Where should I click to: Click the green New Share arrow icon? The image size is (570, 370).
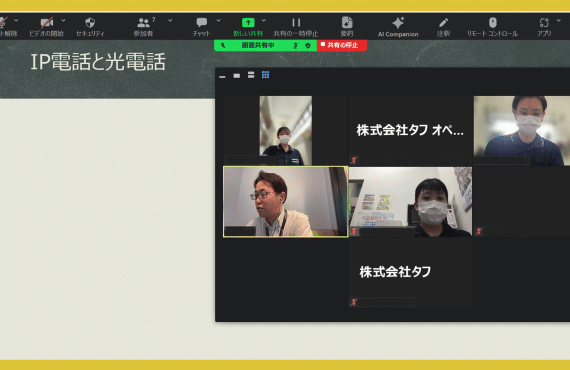248,23
